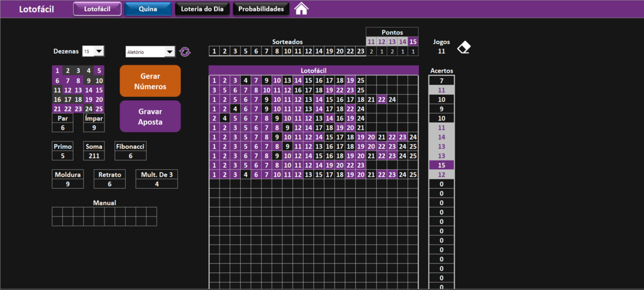Toggle number 20 in the picker grid
Image resolution: width=644 pixels, height=290 pixels.
pos(99,99)
